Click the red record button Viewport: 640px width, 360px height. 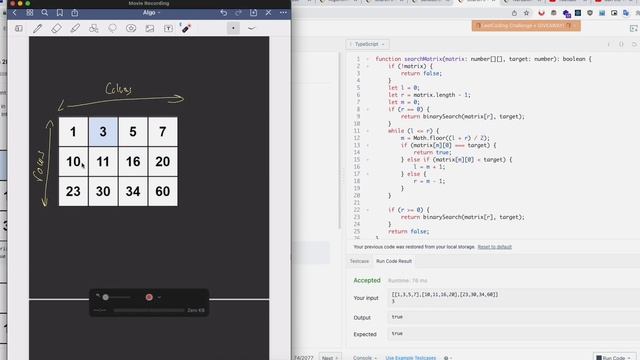point(149,297)
